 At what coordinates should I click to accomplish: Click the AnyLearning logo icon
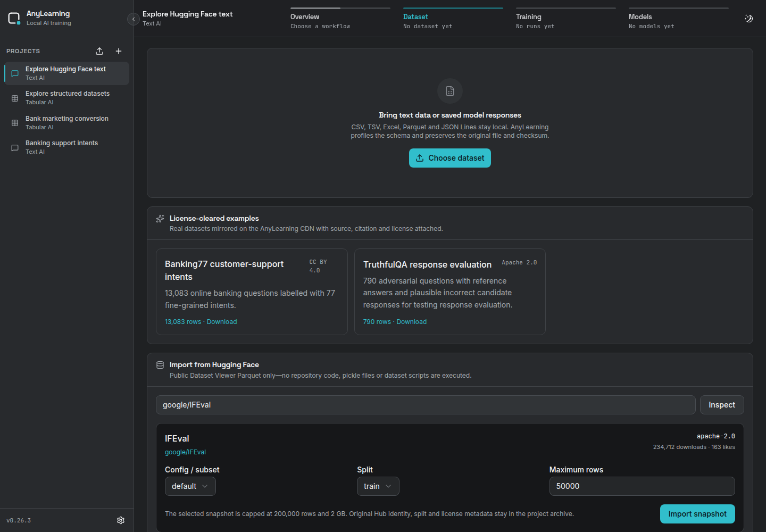coord(14,19)
